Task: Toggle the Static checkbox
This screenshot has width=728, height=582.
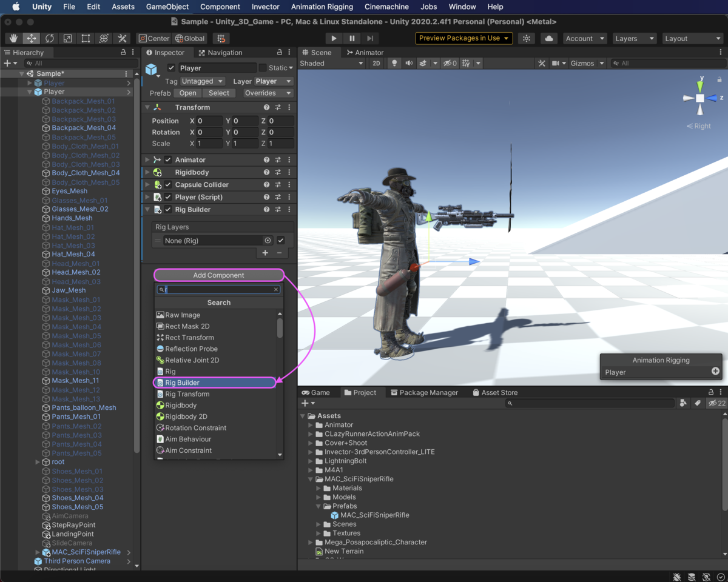Action: (263, 68)
